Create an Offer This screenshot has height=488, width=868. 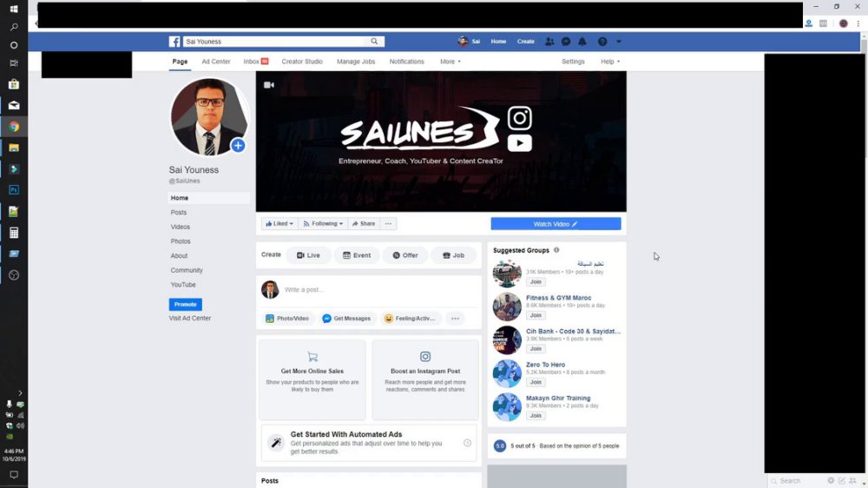point(405,255)
